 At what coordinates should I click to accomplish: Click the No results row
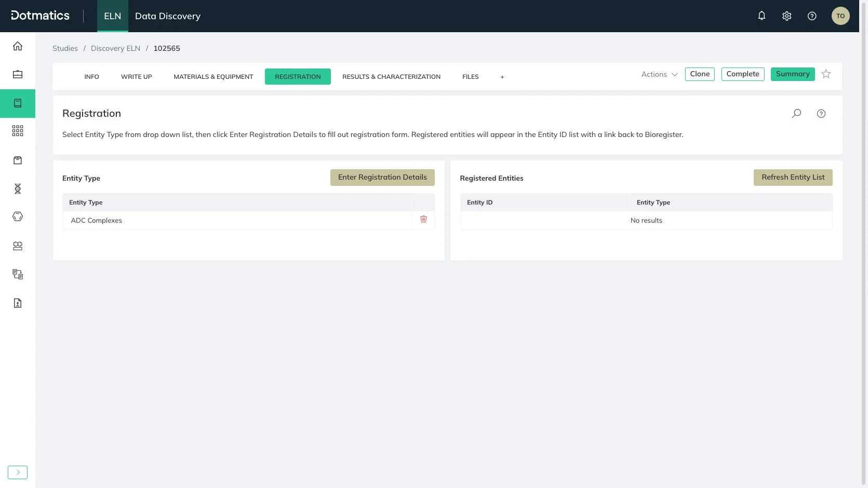click(x=646, y=220)
